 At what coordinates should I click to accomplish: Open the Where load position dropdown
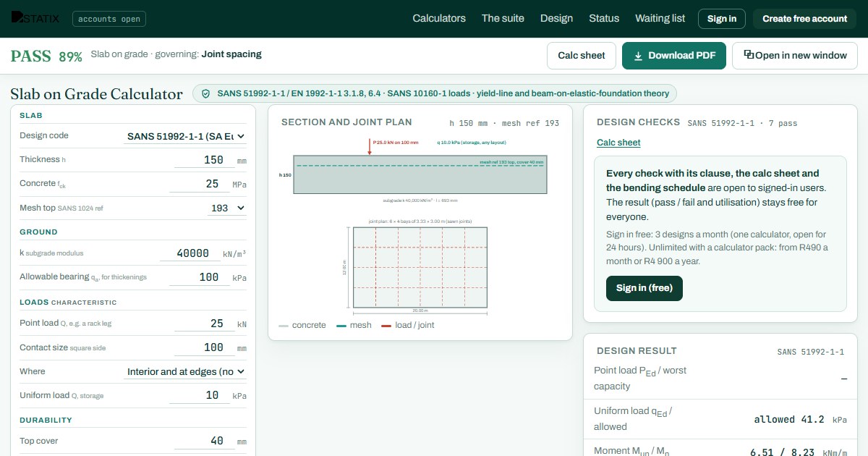(x=185, y=371)
